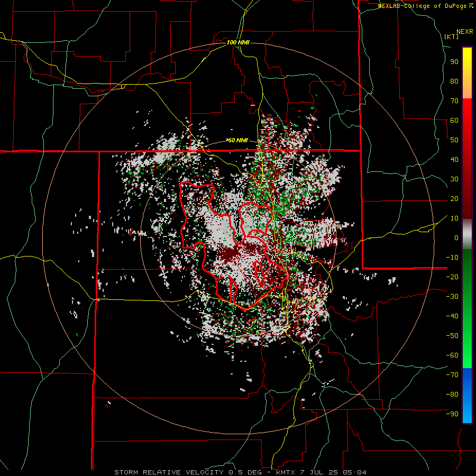Click the 50 NMI range ring label
This screenshot has width=476, height=476.
(x=238, y=140)
